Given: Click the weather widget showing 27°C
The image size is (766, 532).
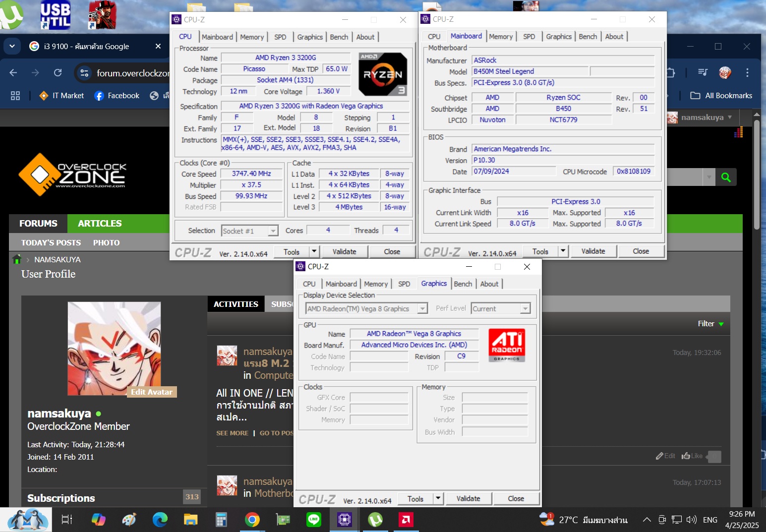Looking at the screenshot, I should (x=584, y=520).
